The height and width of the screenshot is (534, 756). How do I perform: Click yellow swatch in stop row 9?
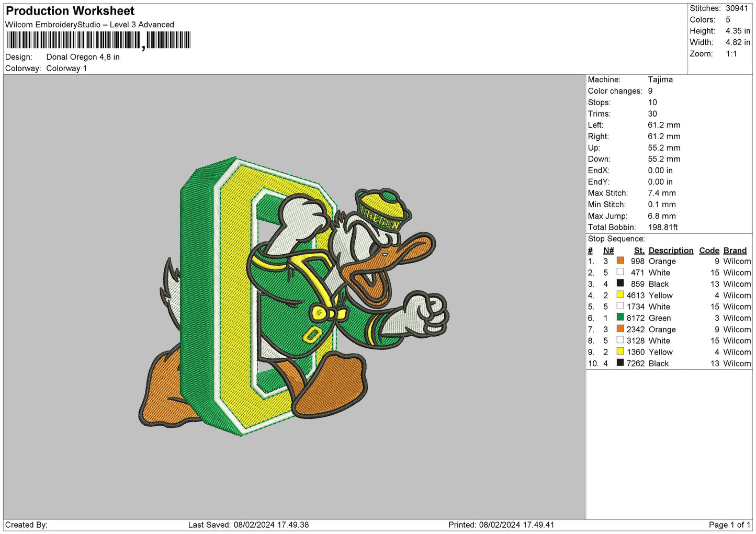tap(620, 351)
